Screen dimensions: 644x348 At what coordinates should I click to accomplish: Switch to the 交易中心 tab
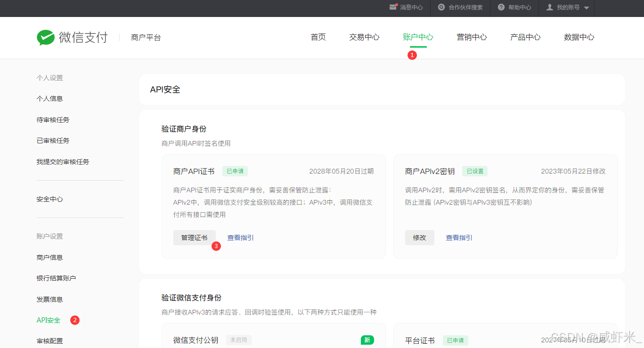pos(364,37)
